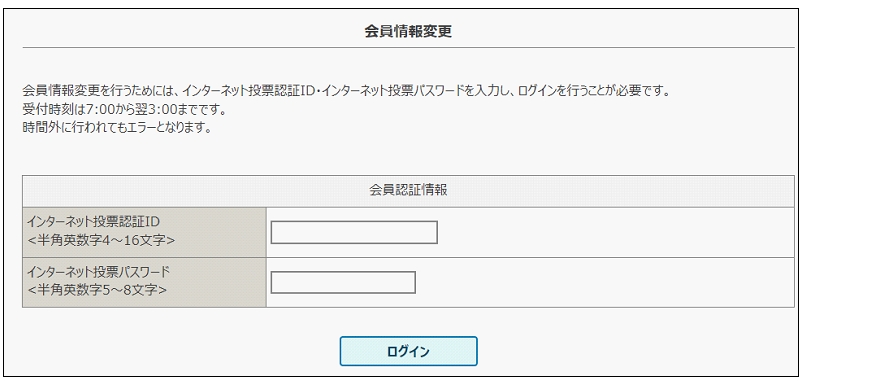Click the 7:00 start time in the notice
The height and width of the screenshot is (384, 878).
[x=100, y=109]
